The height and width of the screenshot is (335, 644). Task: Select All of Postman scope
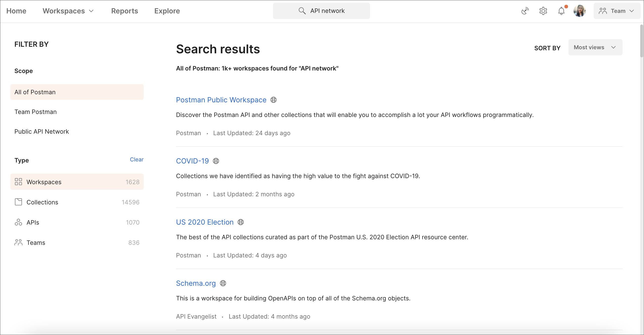pyautogui.click(x=77, y=92)
